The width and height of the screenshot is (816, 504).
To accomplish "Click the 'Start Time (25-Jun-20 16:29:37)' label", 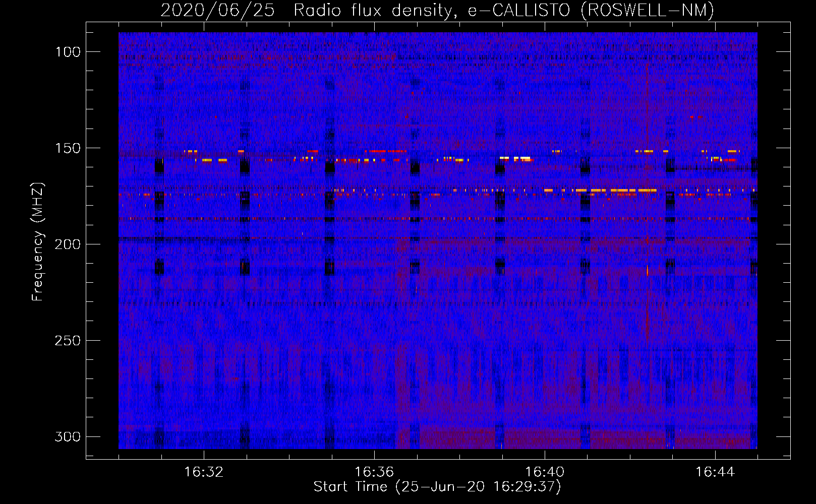I will (x=437, y=487).
